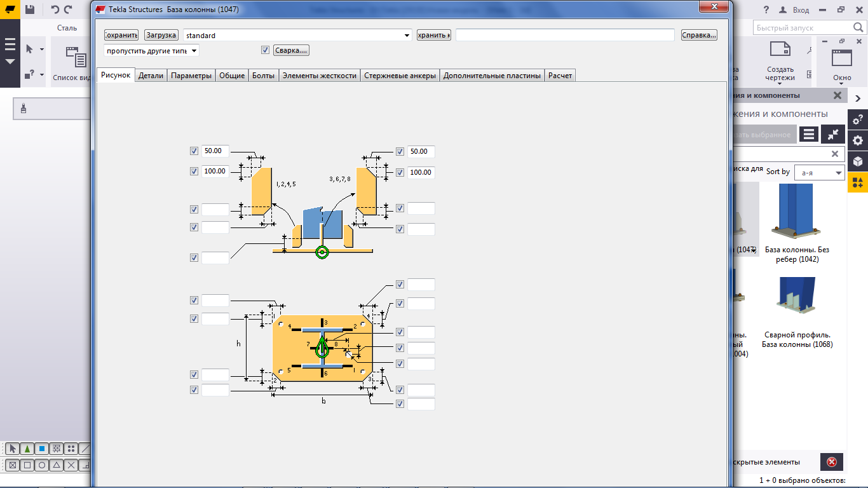Screen dimensions: 868x488
Task: Click the Загрузка button
Action: [x=161, y=36]
